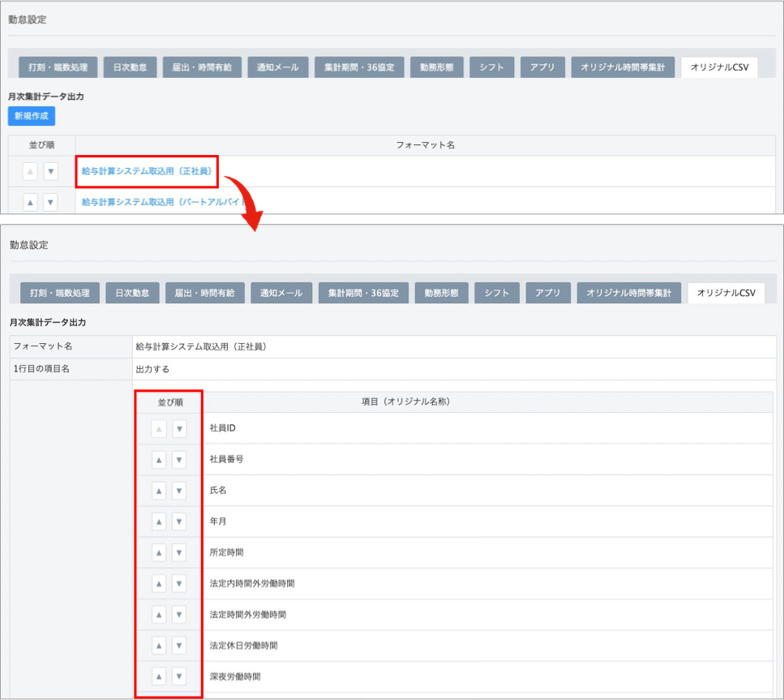Screen dimensions: 784x700
Task: Move 年月 item up one position
Action: [x=159, y=522]
